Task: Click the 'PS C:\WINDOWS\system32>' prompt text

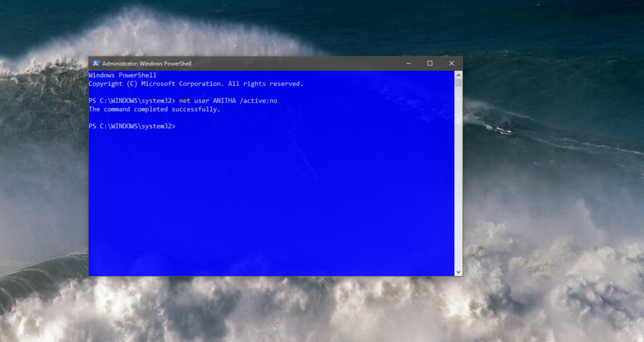Action: [x=131, y=126]
